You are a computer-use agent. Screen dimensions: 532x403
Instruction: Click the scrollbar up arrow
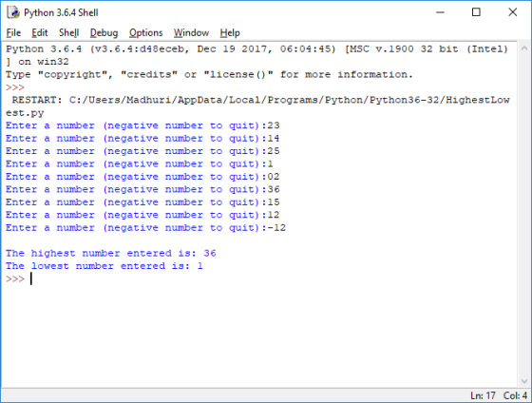[x=524, y=48]
